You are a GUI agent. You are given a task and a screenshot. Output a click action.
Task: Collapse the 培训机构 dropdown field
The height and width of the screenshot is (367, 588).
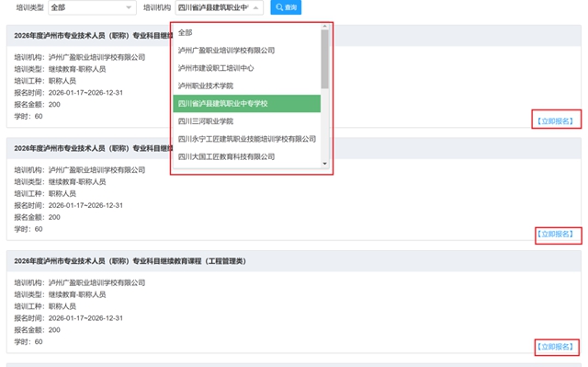tap(219, 7)
